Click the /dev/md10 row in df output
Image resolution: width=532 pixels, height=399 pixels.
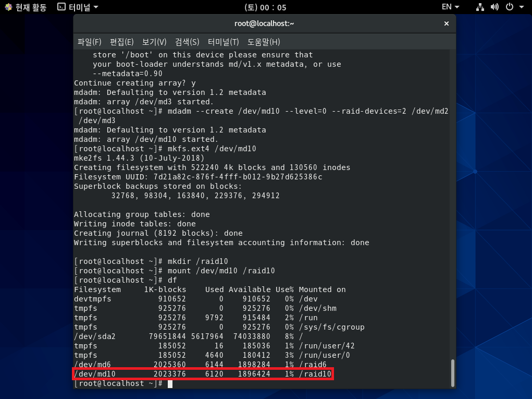pos(203,374)
